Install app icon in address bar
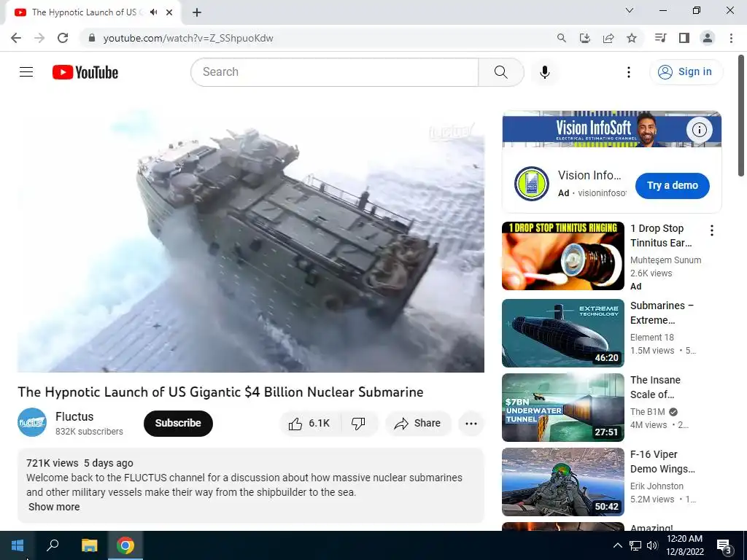747x560 pixels. 585,38
